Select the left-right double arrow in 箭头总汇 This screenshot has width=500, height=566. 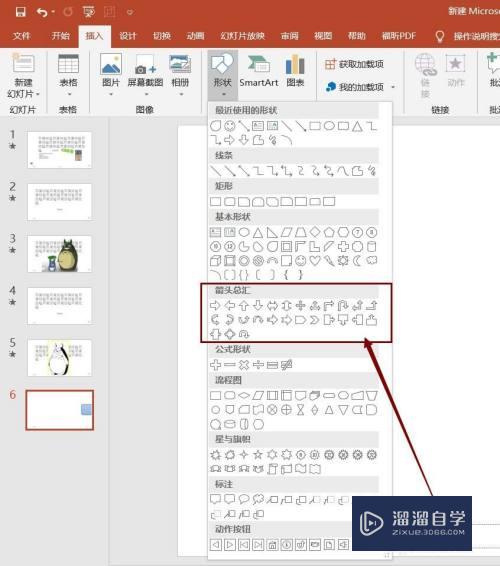click(272, 306)
